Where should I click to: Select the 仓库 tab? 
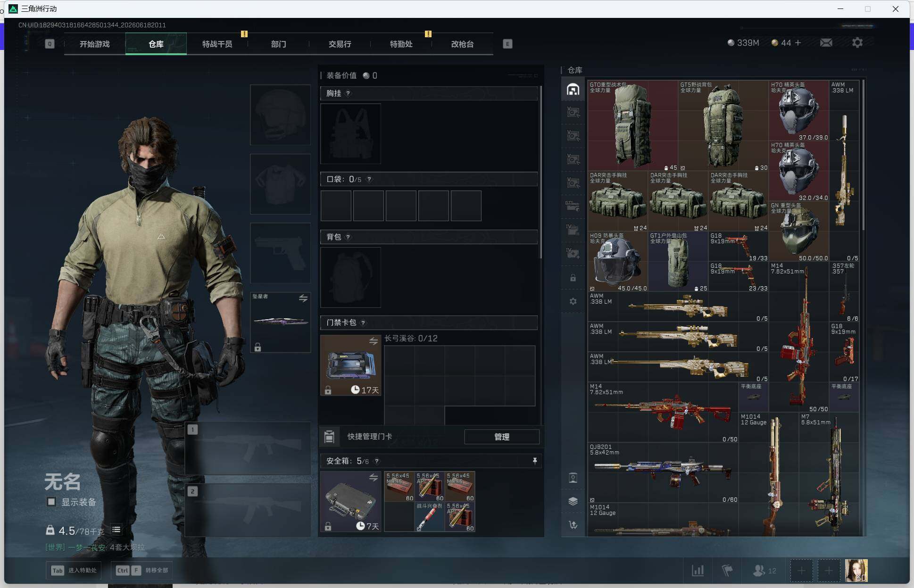click(156, 44)
